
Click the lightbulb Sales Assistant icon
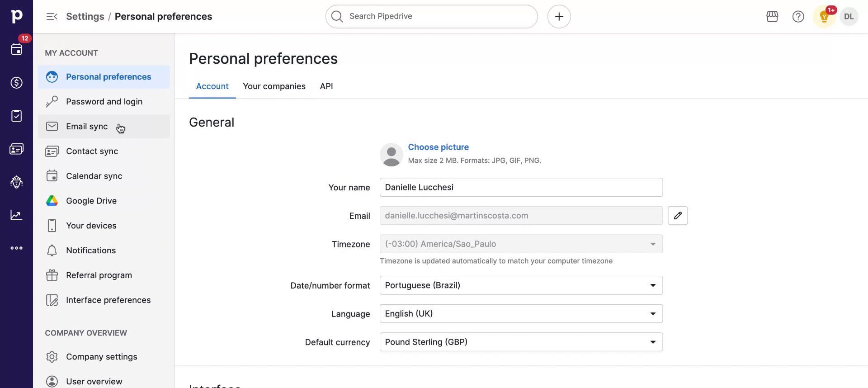[824, 17]
